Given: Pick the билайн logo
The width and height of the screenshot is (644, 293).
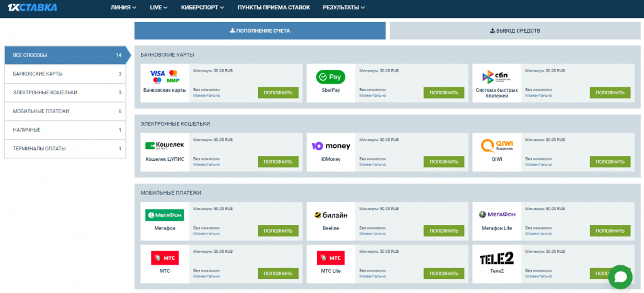Looking at the screenshot, I should coord(331,214).
